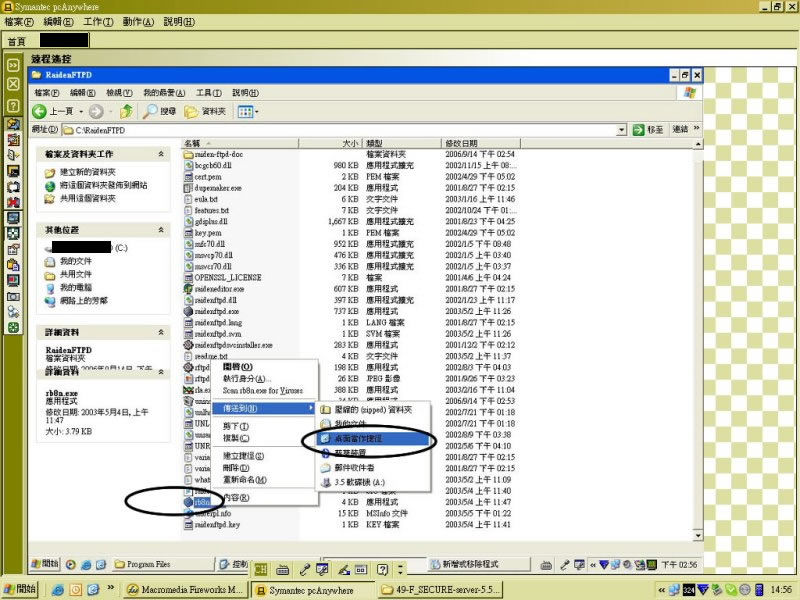Select the file named gdiplus.dll

[211, 221]
